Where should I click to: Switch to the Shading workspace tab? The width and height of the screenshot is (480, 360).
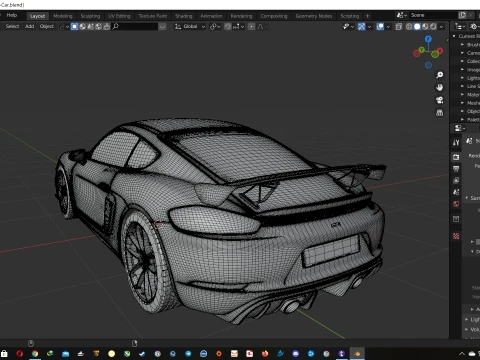(184, 16)
